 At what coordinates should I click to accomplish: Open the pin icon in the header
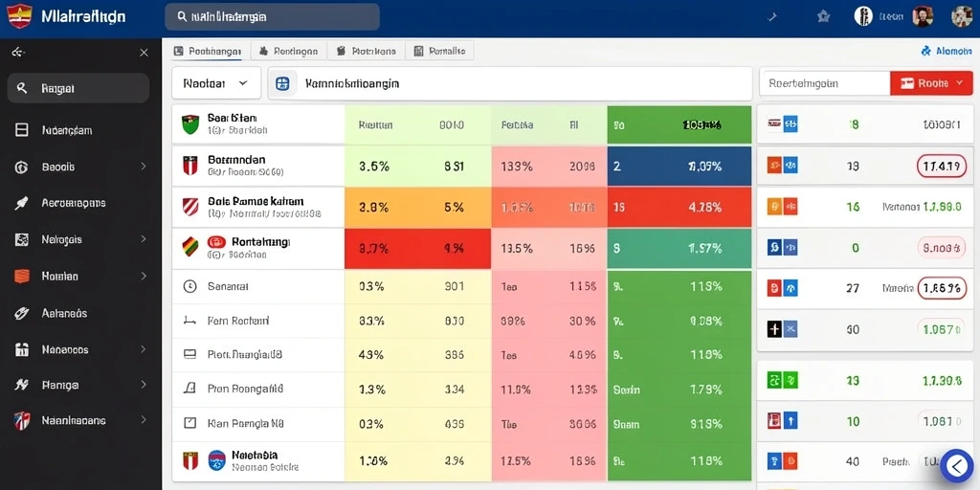[772, 17]
